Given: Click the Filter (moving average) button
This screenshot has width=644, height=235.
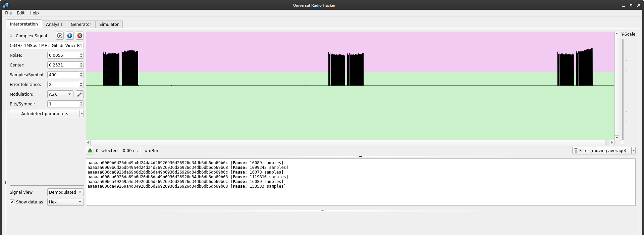Looking at the screenshot, I should click(602, 151).
